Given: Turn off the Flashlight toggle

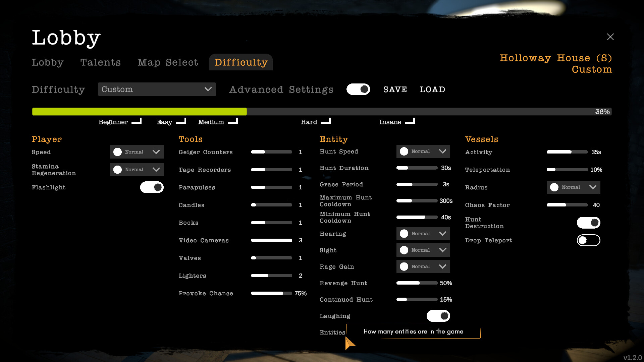Looking at the screenshot, I should click(x=152, y=187).
